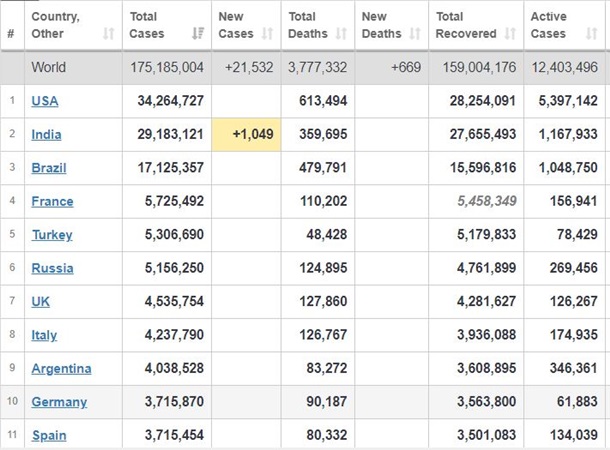The width and height of the screenshot is (610, 450).
Task: Click the sort arrows in Total Cases header
Action: tap(197, 34)
